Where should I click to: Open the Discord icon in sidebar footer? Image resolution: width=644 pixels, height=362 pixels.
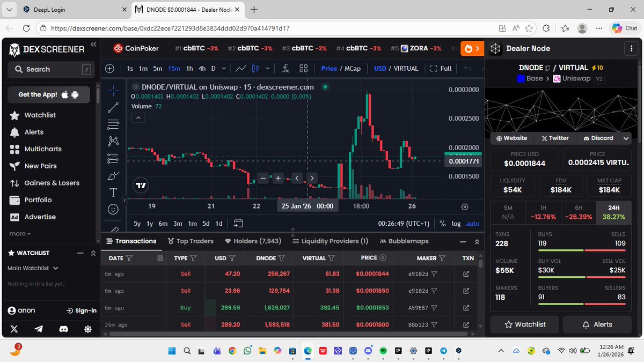pos(64,328)
